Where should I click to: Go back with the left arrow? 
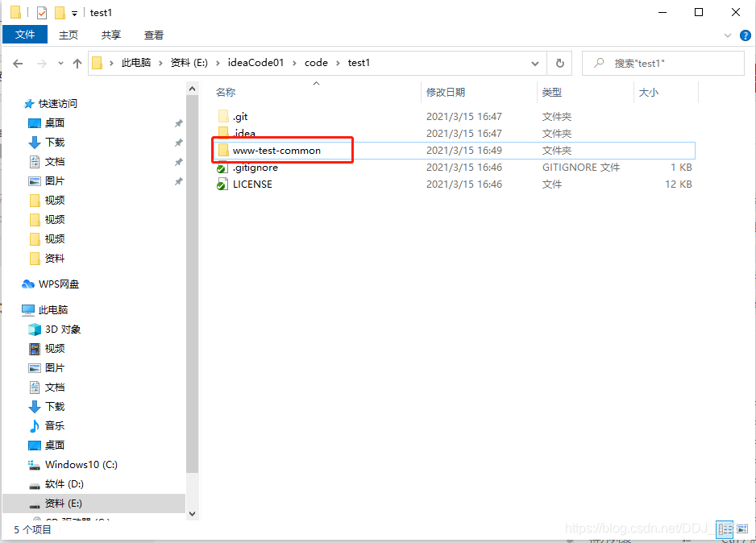tap(18, 63)
